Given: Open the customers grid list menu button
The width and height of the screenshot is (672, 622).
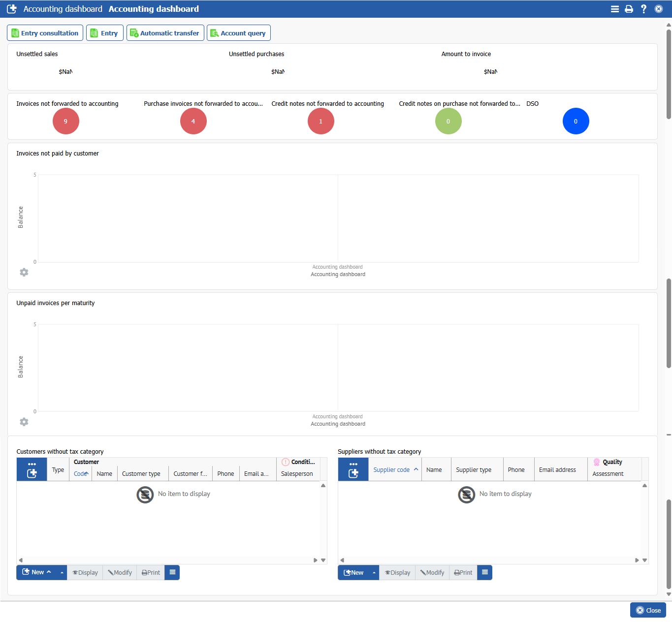Looking at the screenshot, I should coord(172,572).
